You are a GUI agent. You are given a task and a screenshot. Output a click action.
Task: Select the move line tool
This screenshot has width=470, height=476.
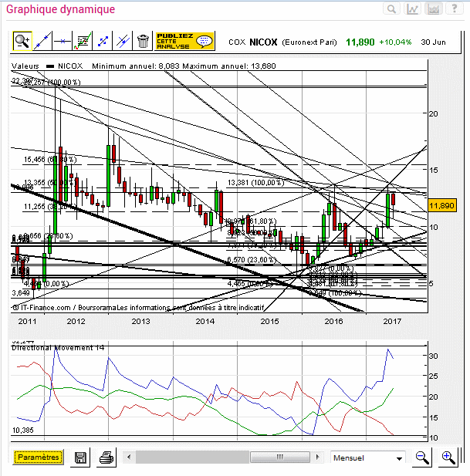(103, 41)
